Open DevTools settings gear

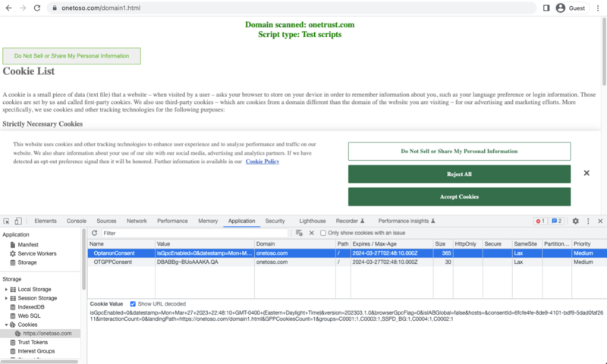pyautogui.click(x=575, y=221)
